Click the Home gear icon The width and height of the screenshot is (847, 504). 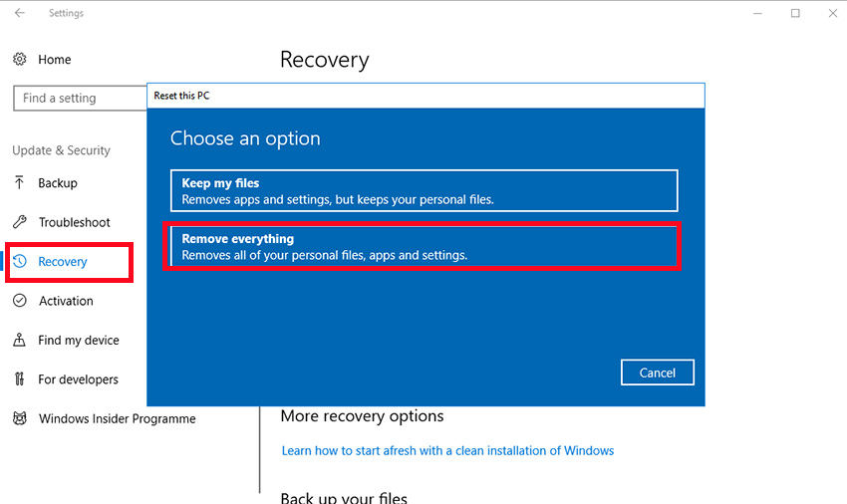pyautogui.click(x=20, y=60)
